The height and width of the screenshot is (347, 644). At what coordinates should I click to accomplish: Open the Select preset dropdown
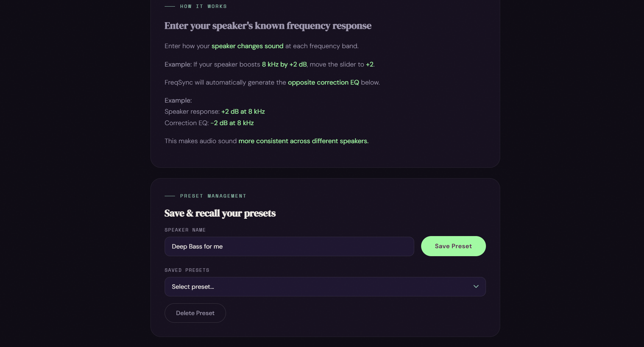coord(325,287)
